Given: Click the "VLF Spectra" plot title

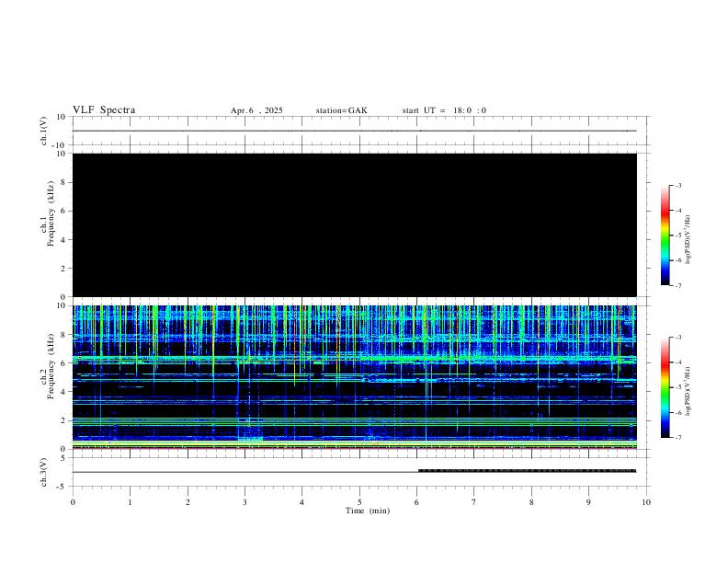Looking at the screenshot, I should (x=104, y=110).
